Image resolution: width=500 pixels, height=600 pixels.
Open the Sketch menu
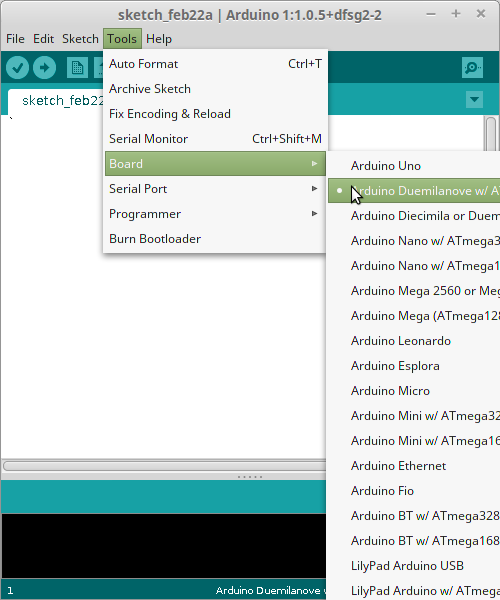click(80, 39)
